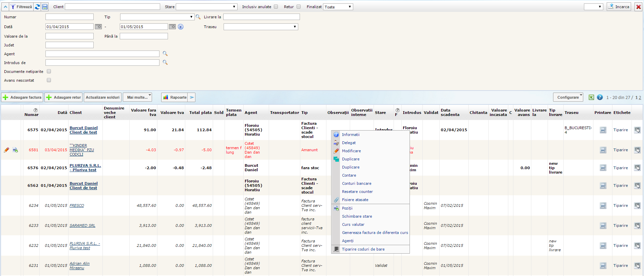Check the Avans nescontat checkbox

coord(49,80)
